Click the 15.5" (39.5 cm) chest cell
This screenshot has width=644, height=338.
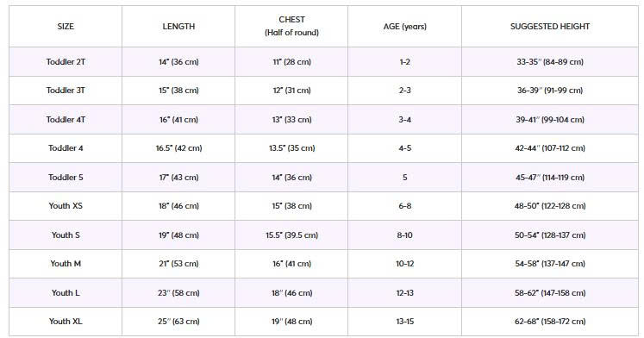click(291, 235)
